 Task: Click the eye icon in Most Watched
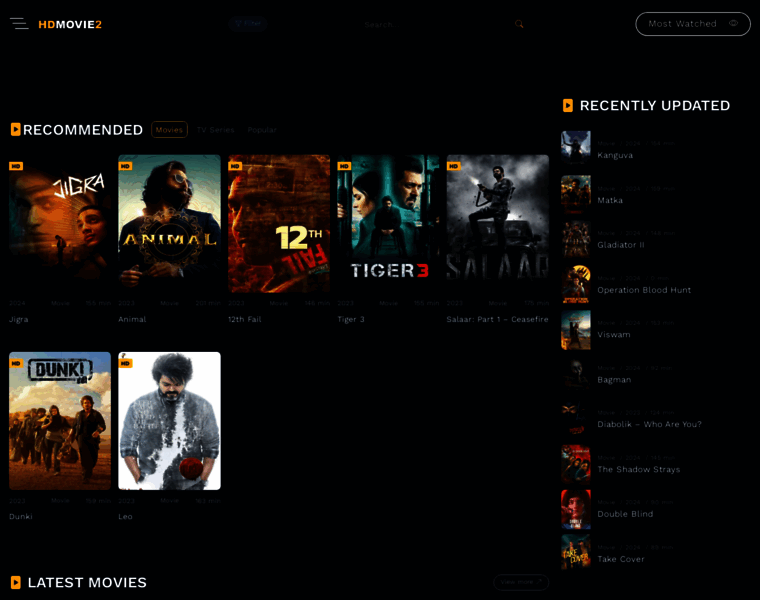[733, 23]
